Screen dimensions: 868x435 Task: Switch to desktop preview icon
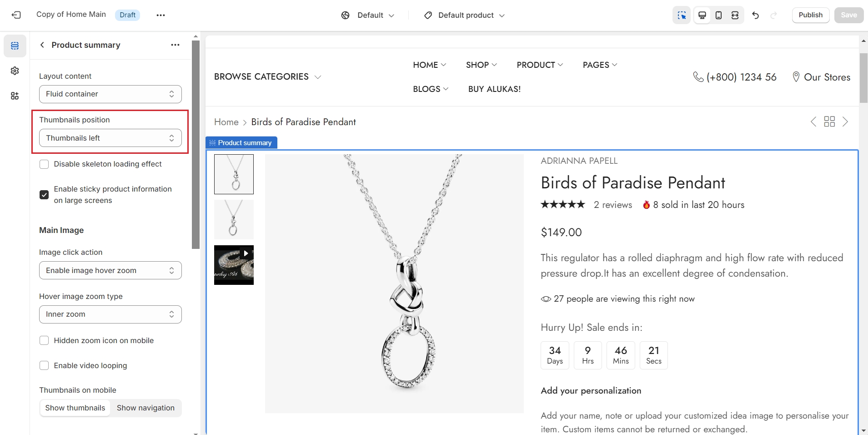coord(702,15)
